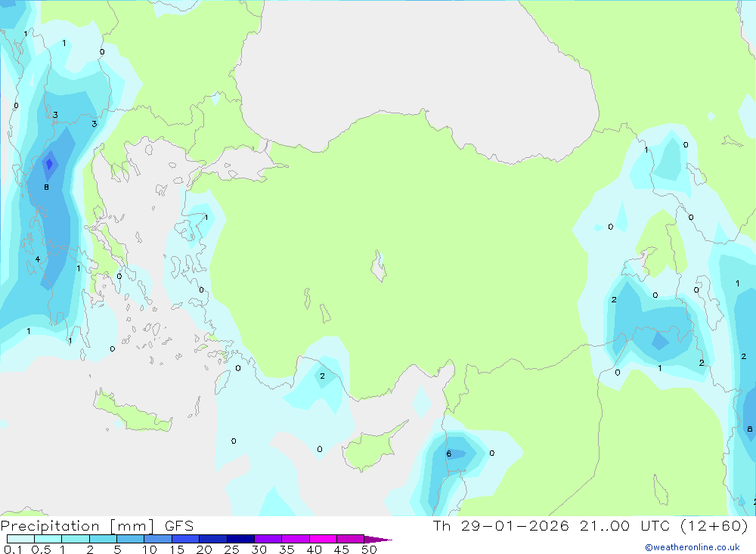
Task: Open the weatheronline.co.uk copyright link
Action: (692, 547)
